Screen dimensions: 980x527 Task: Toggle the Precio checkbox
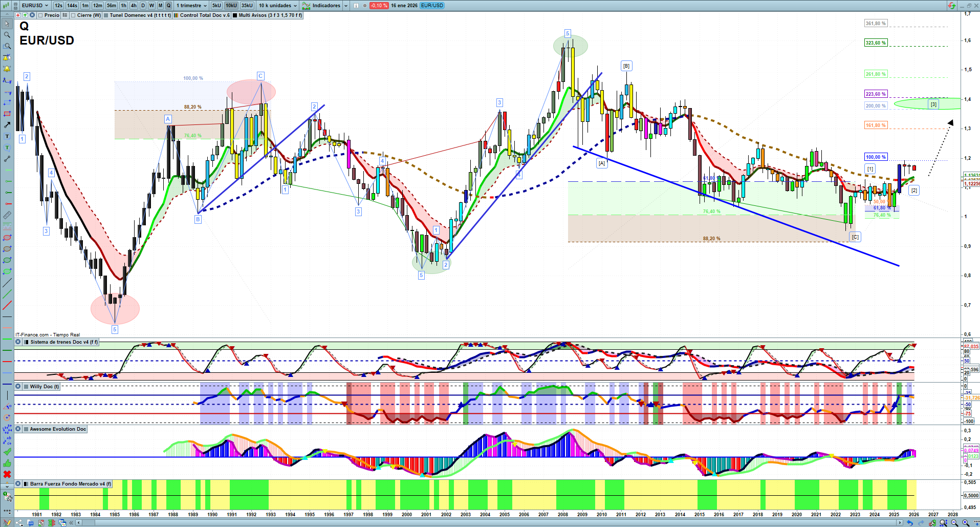pos(40,15)
